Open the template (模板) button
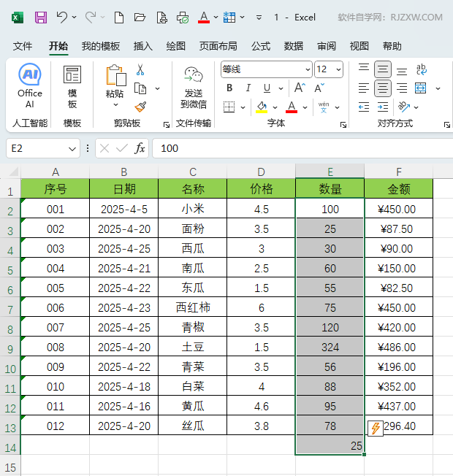 [x=72, y=87]
